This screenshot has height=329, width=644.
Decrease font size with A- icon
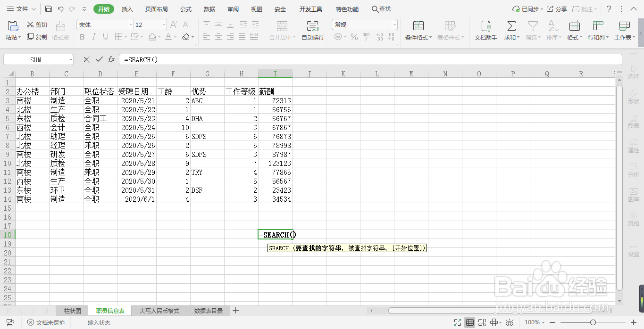(185, 25)
